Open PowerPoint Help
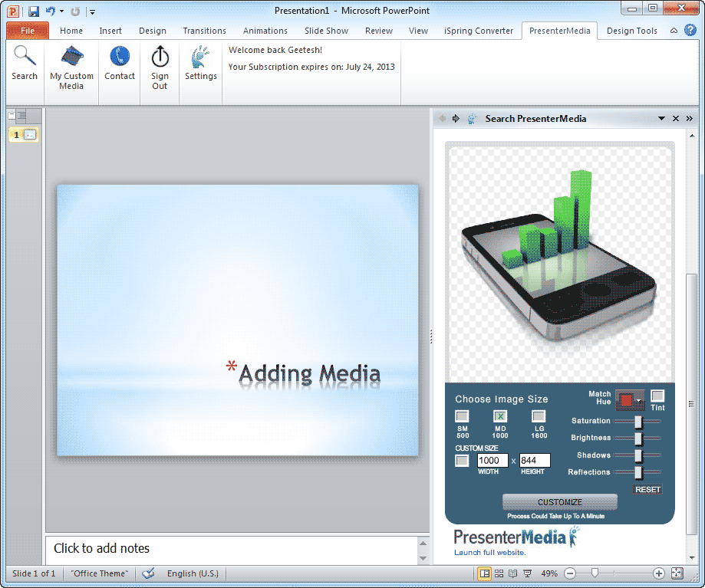This screenshot has height=588, width=705. click(690, 30)
